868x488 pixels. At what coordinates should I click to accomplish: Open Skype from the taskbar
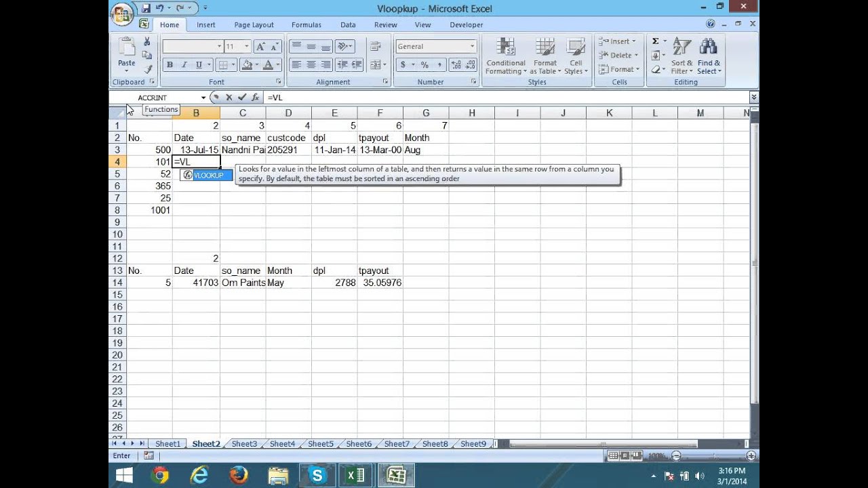point(317,476)
